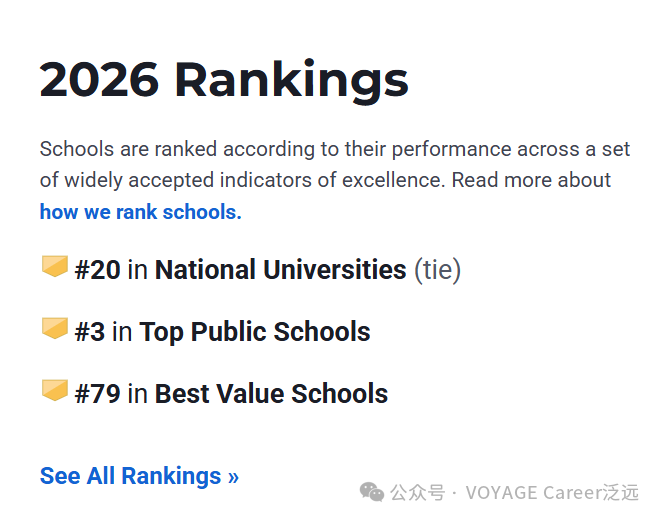
Task: Click the WeChat logo in the watermark
Action: point(372,492)
